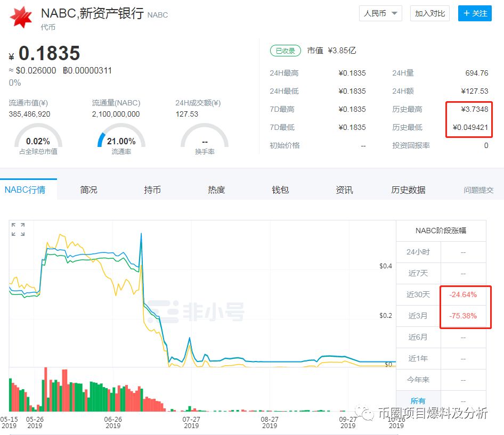
Task: Click the $0.026000 USD price
Action: pyautogui.click(x=36, y=70)
